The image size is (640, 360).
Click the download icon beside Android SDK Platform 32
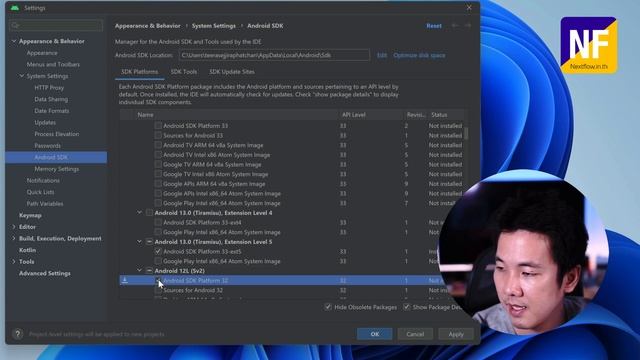pyautogui.click(x=125, y=280)
